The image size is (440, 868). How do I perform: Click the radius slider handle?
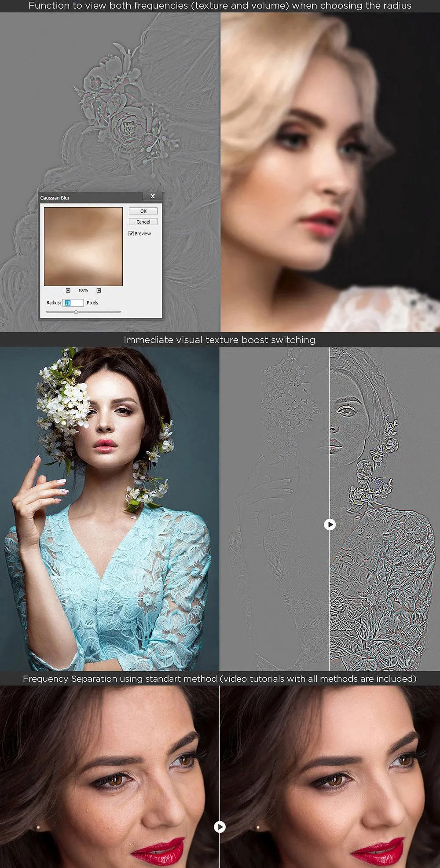coord(76,311)
